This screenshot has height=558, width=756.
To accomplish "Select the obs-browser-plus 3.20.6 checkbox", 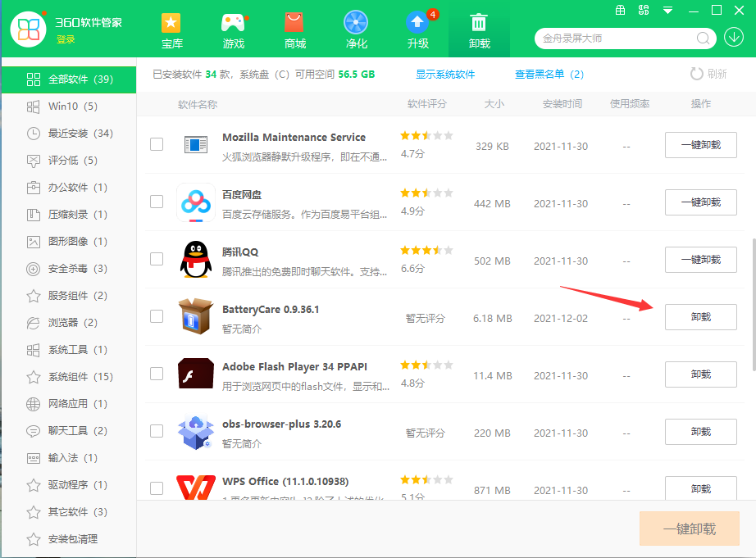I will coord(157,431).
